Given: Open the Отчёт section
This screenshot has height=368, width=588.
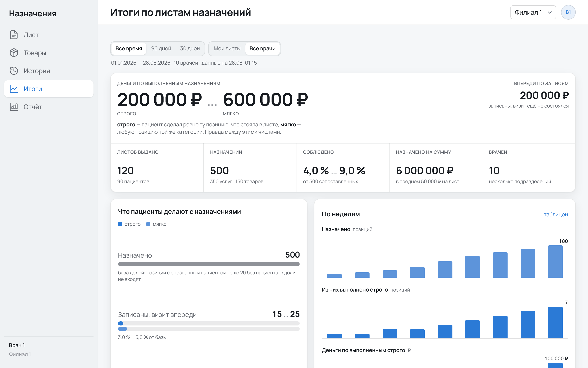Looking at the screenshot, I should pos(49,107).
